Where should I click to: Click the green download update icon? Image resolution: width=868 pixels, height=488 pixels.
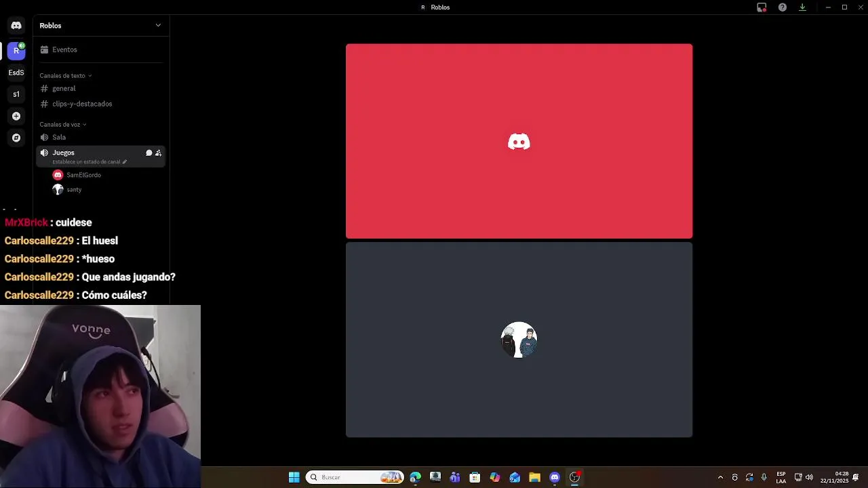click(x=802, y=7)
